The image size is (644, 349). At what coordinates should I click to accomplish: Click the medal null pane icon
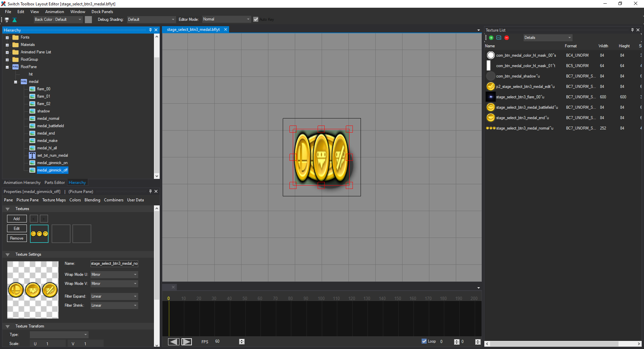pos(24,82)
